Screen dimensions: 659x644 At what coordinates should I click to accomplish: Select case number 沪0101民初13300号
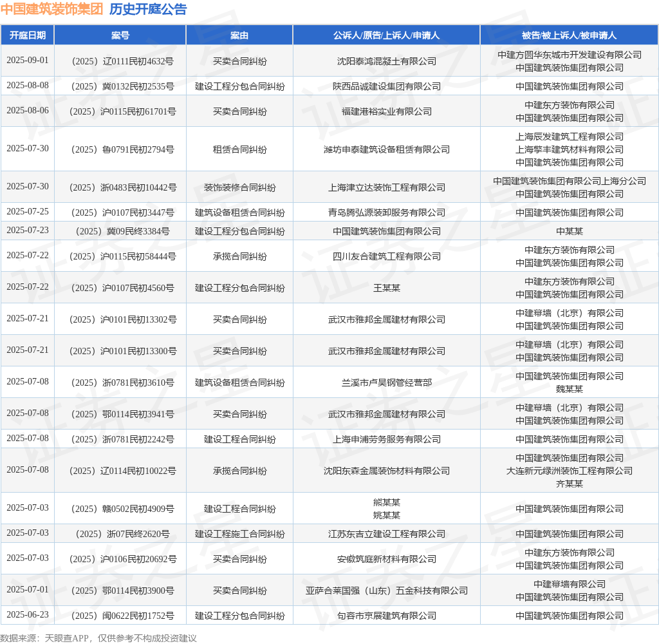point(122,351)
